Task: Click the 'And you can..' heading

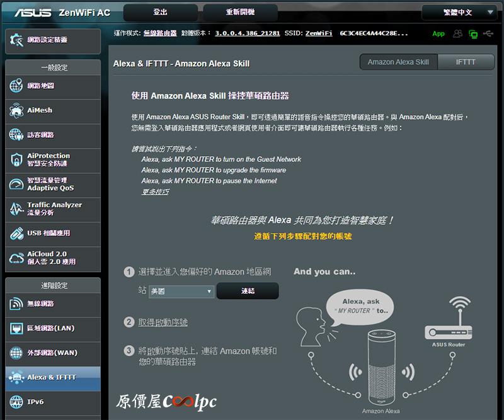Action: point(324,272)
